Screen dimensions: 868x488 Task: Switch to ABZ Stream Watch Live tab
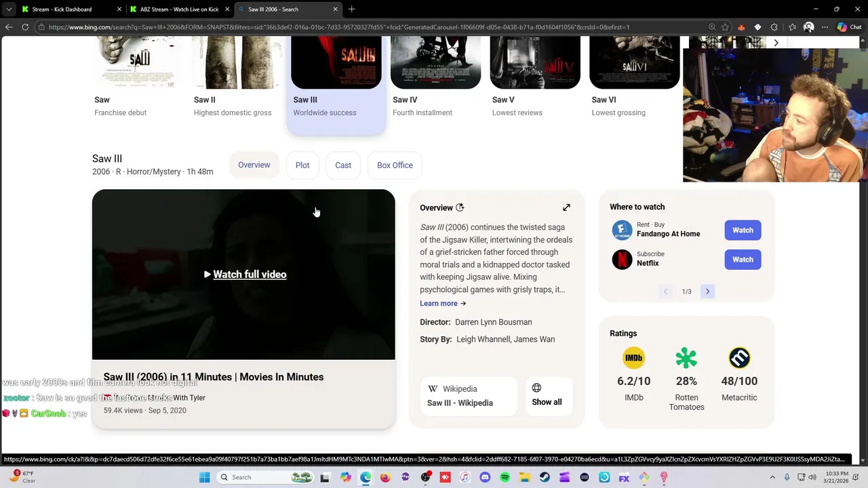click(180, 9)
